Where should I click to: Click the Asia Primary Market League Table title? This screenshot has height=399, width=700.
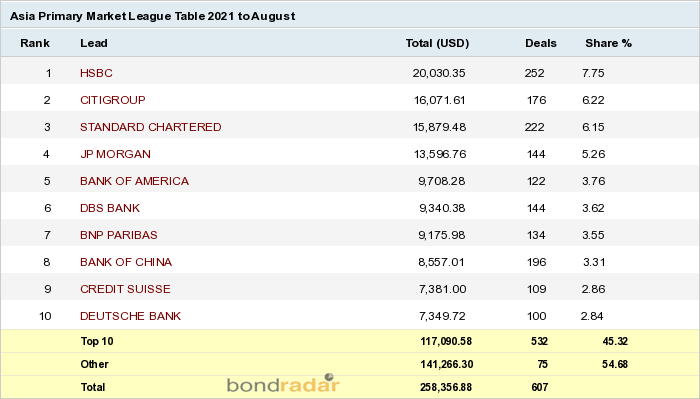coord(152,16)
